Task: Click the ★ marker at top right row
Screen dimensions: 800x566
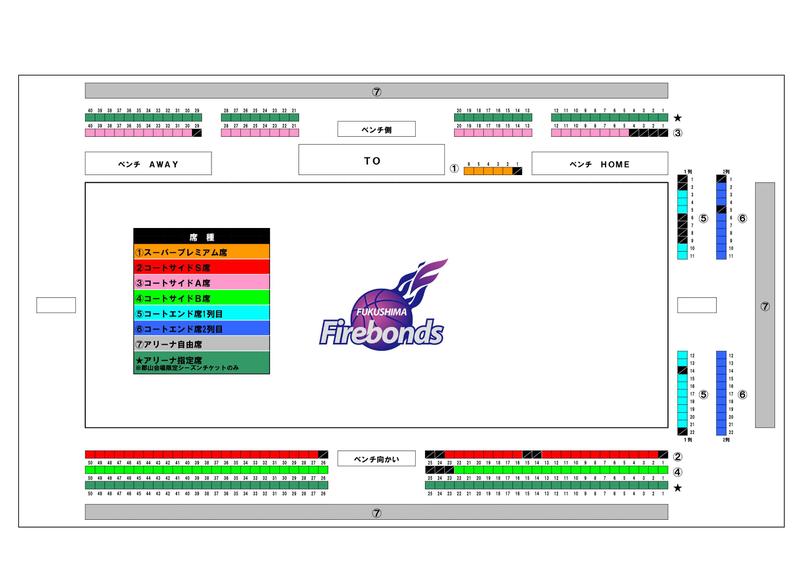Action: [678, 118]
